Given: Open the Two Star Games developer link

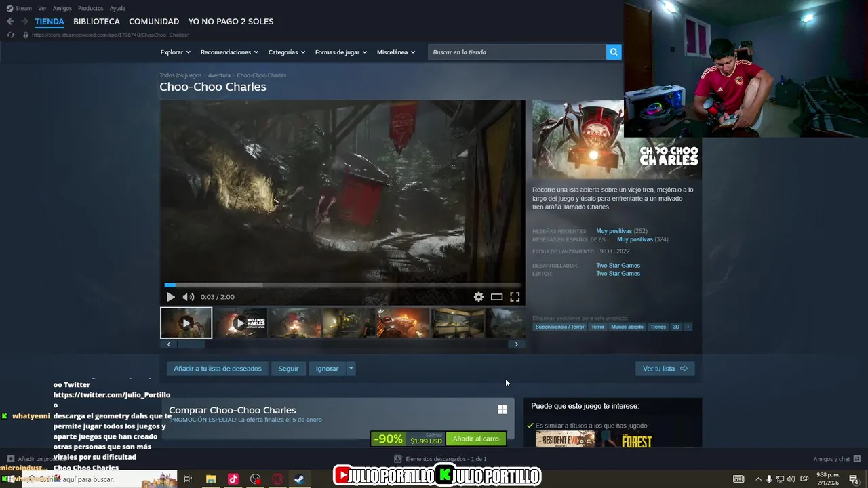Looking at the screenshot, I should (x=618, y=266).
